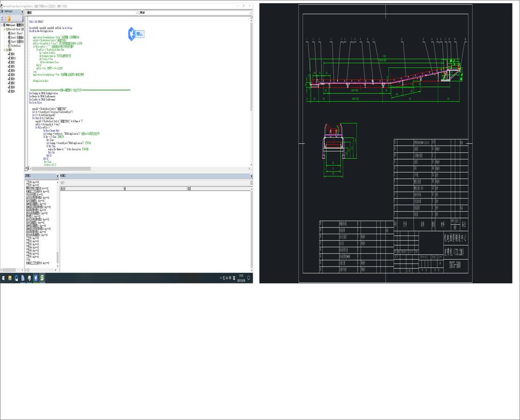Open ThisWorkbook in the project tree

(x=15, y=46)
